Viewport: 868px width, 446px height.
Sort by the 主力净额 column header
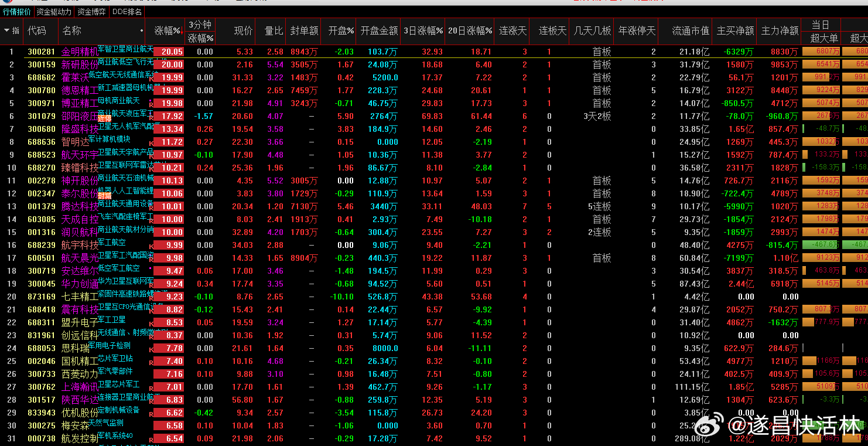[780, 30]
